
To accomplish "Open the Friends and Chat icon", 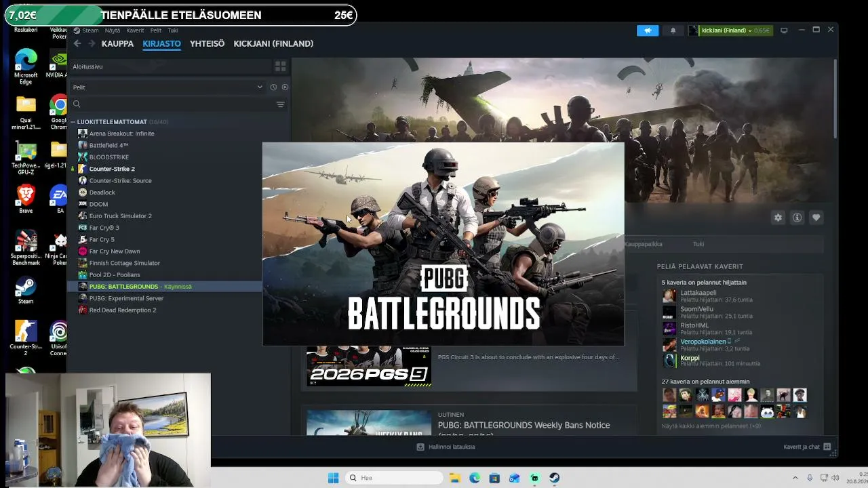I will pyautogui.click(x=827, y=447).
